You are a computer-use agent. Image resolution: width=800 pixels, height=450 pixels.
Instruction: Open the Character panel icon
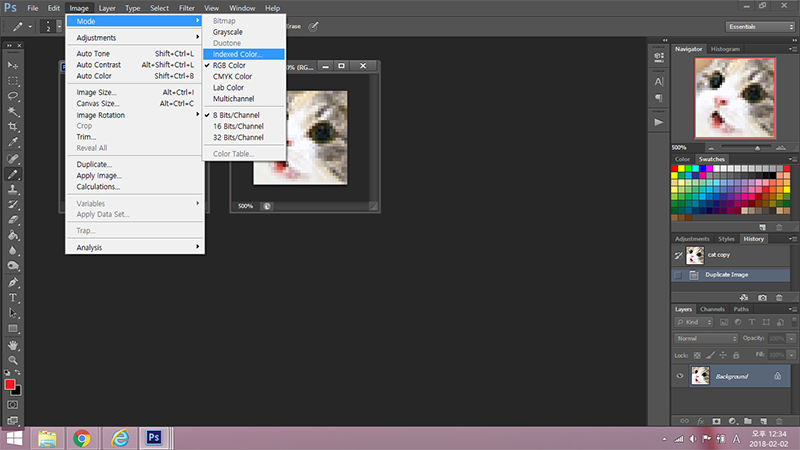[x=659, y=82]
